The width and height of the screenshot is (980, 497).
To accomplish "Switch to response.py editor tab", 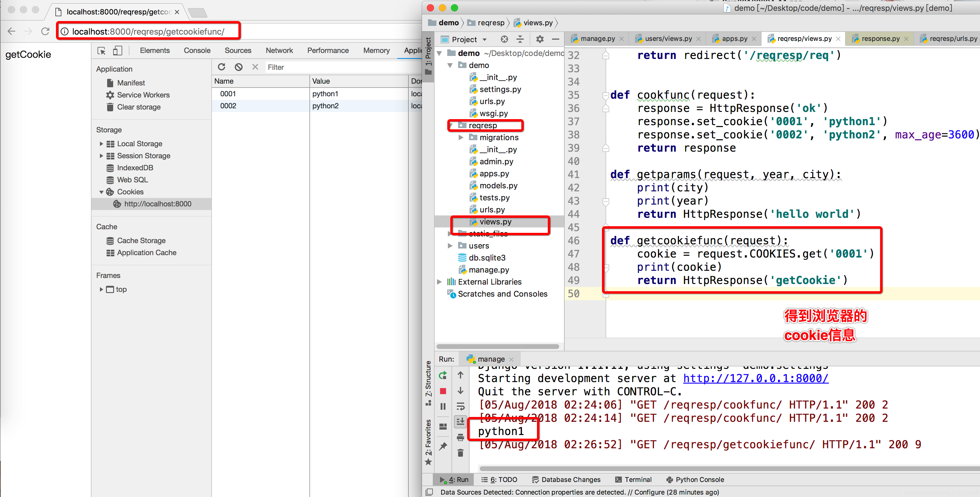I will (880, 39).
